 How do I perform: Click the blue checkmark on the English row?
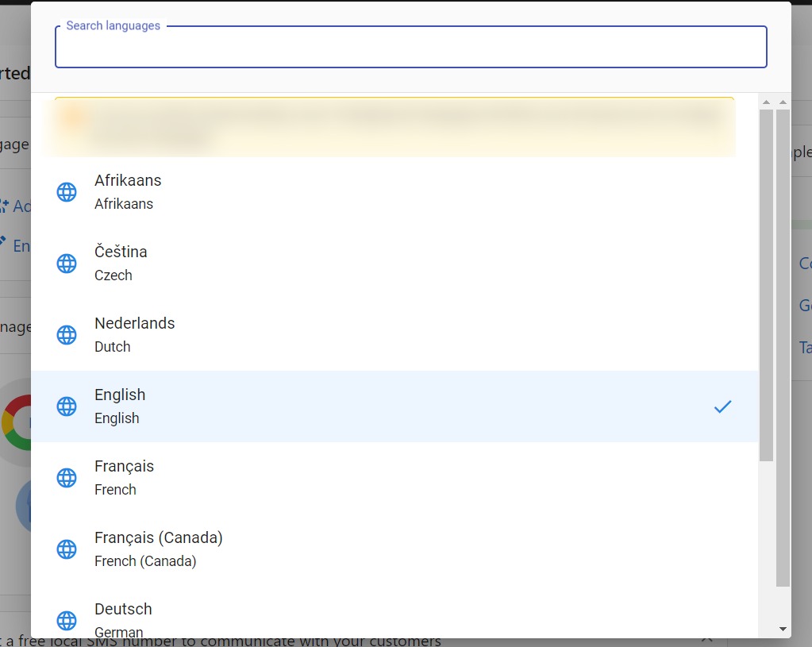point(722,406)
